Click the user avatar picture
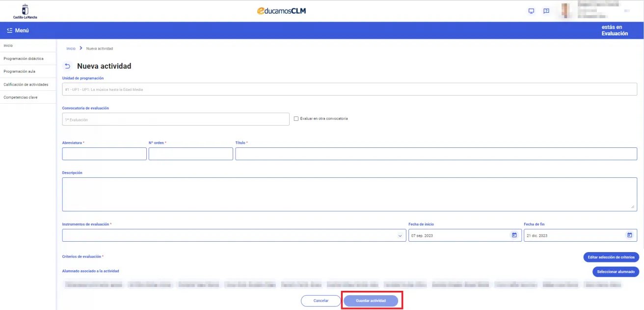644x310 pixels. pos(566,11)
